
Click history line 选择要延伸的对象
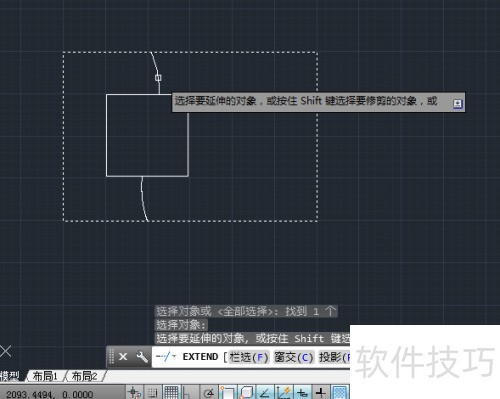(252, 338)
